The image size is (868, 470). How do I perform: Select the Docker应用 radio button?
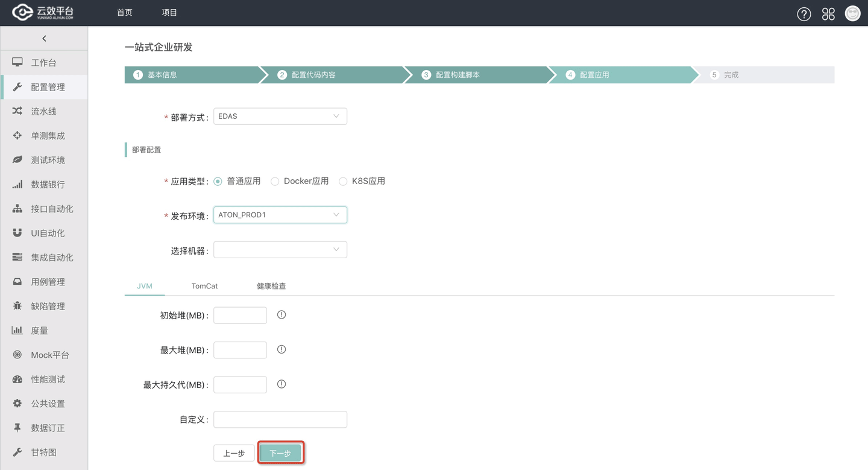pos(275,181)
